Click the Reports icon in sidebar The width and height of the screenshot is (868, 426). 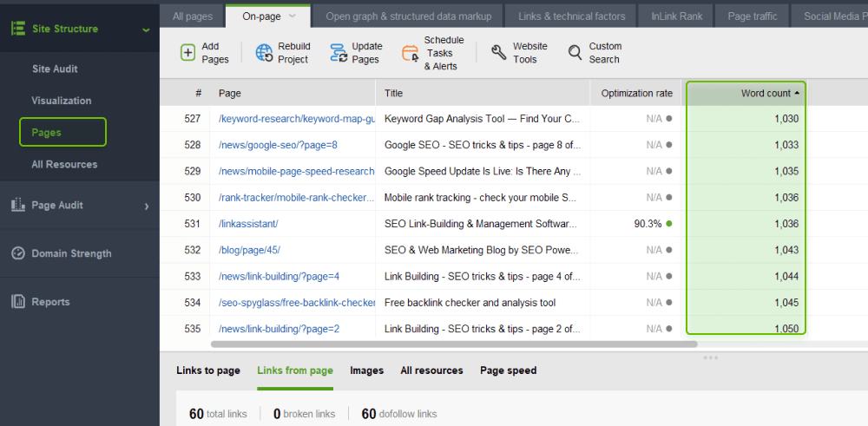[x=17, y=302]
